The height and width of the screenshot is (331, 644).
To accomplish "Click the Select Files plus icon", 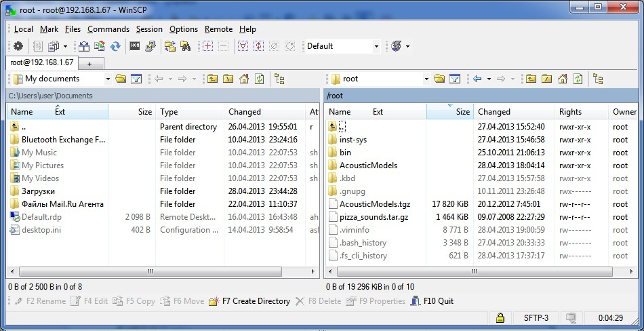I will (208, 46).
